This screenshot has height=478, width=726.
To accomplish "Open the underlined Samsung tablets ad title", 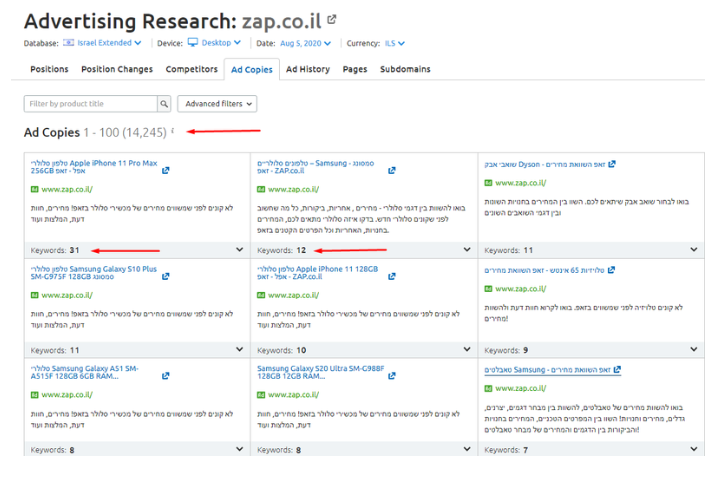I will [x=547, y=370].
